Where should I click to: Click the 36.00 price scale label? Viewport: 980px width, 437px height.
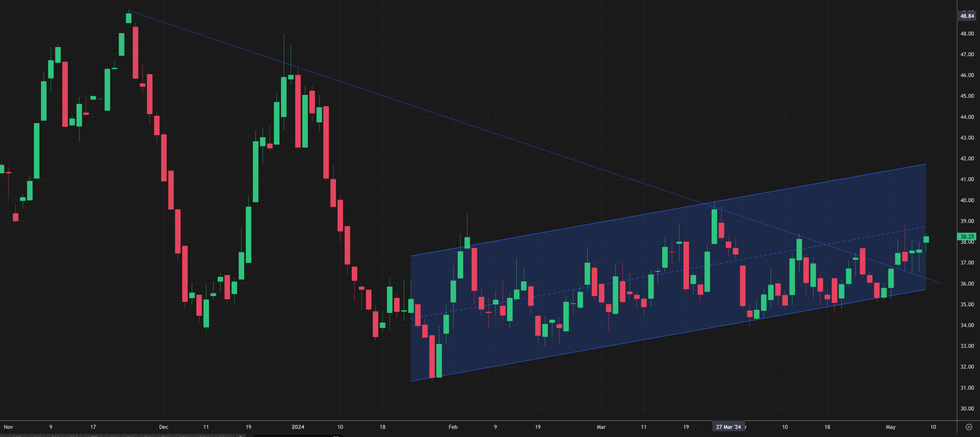coord(967,284)
